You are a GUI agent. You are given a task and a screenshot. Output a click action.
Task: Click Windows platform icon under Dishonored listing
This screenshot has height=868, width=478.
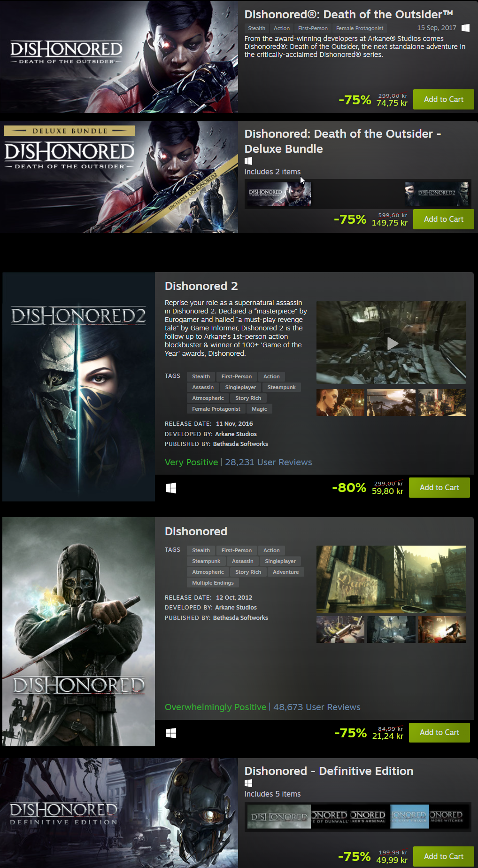coord(171,733)
